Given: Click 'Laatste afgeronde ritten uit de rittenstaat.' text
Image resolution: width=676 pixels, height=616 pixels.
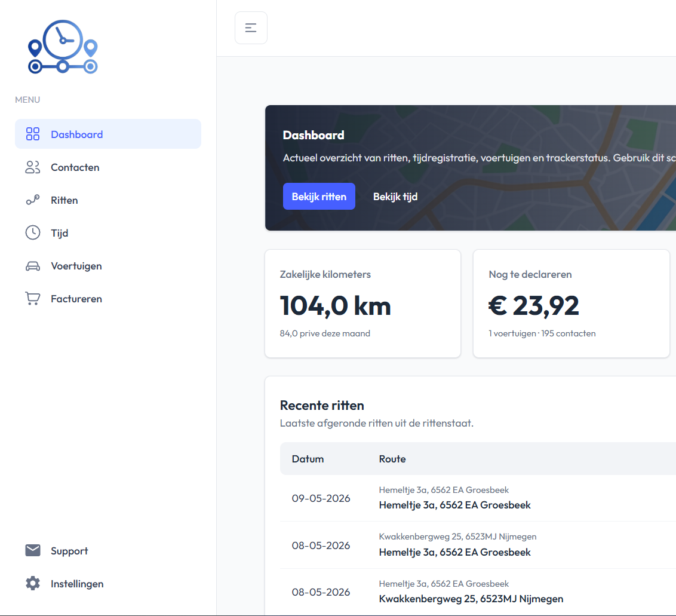Looking at the screenshot, I should pyautogui.click(x=376, y=423).
